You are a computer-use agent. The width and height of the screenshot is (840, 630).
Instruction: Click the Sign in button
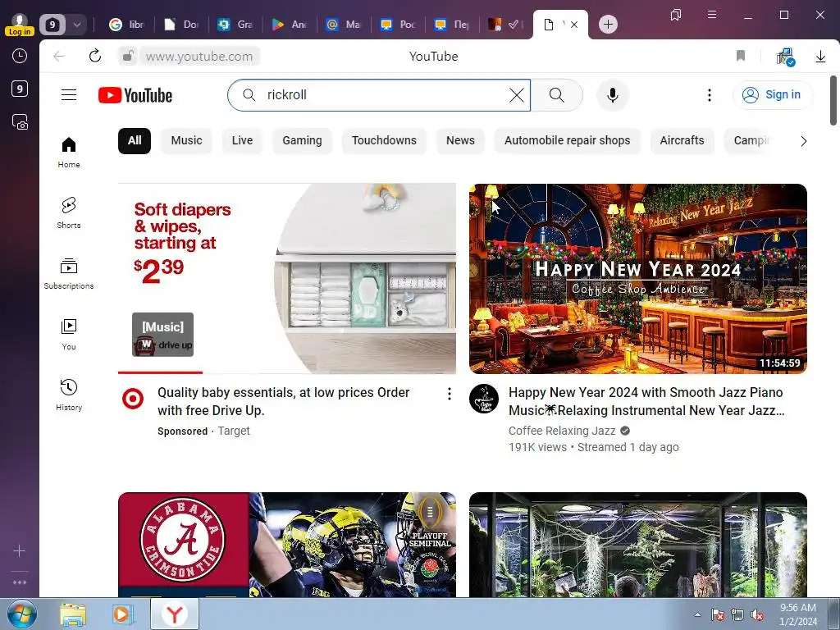[772, 95]
